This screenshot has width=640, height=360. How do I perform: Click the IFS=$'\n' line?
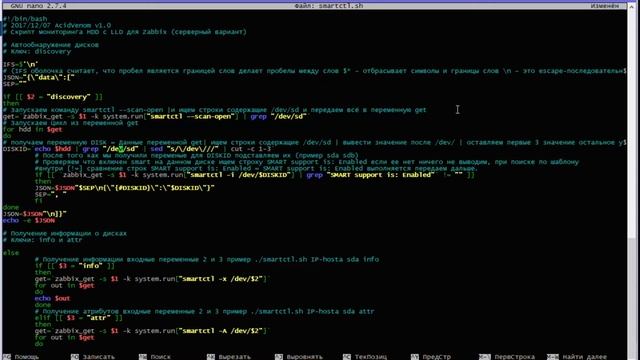pos(20,64)
